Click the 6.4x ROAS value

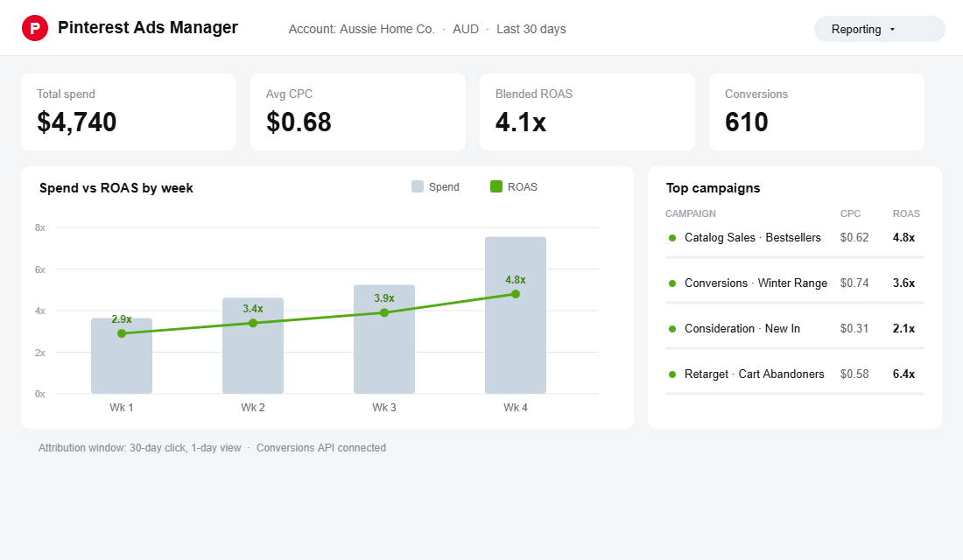(x=903, y=374)
